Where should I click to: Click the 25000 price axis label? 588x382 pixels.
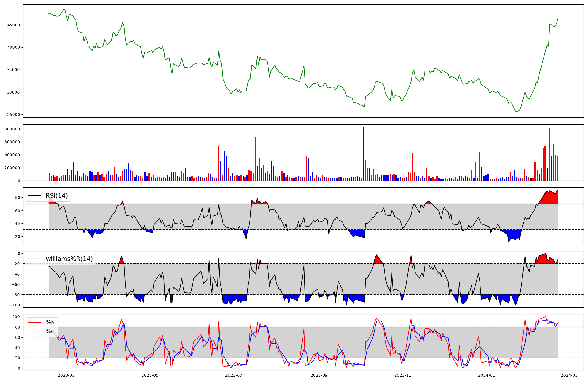(x=14, y=115)
